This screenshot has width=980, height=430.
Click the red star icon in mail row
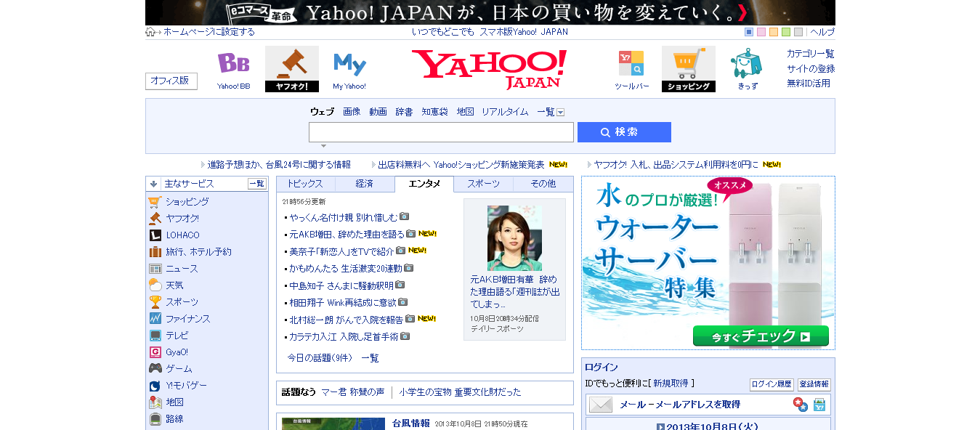pyautogui.click(x=801, y=405)
